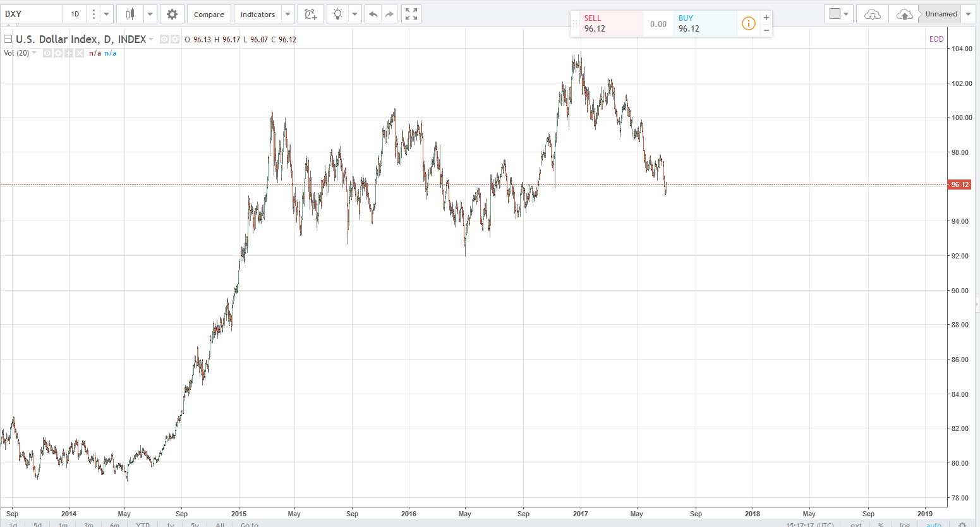Hide the U.S. Dollar Index series eye icon
The width and height of the screenshot is (980, 527).
click(x=164, y=39)
